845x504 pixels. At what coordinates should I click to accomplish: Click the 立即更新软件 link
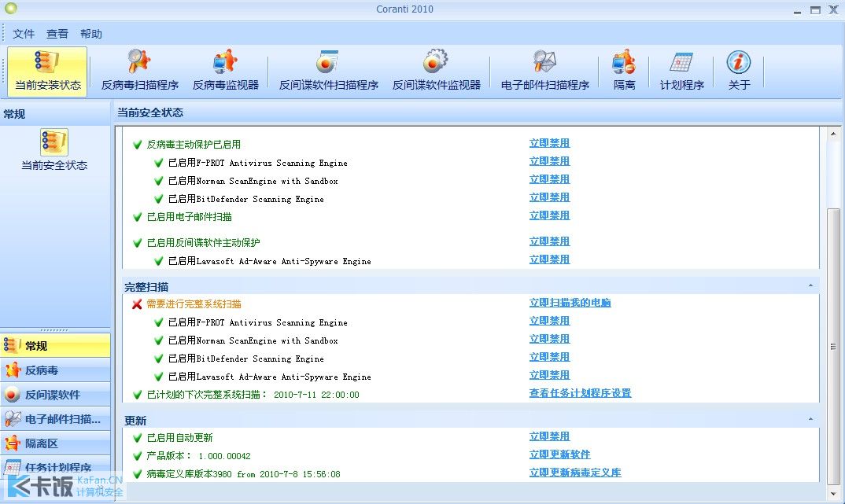(x=559, y=454)
